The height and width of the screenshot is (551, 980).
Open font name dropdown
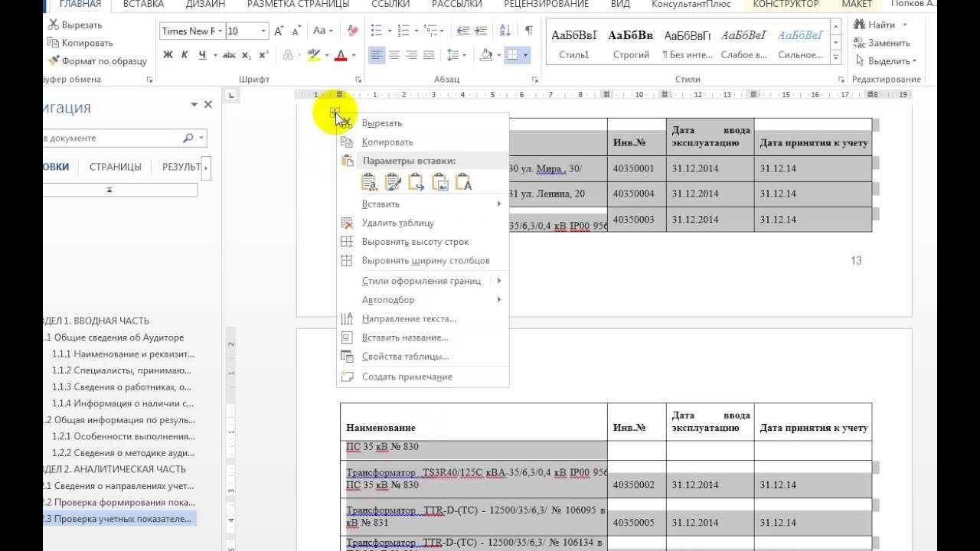pyautogui.click(x=220, y=31)
